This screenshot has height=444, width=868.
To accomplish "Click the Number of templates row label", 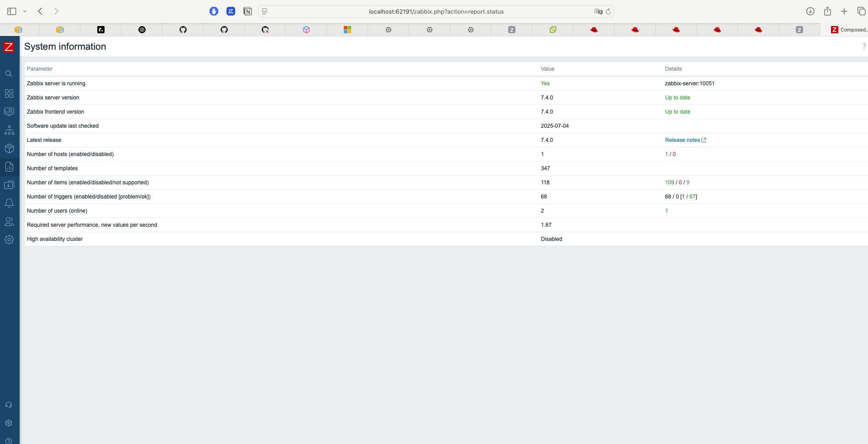I will (x=52, y=168).
